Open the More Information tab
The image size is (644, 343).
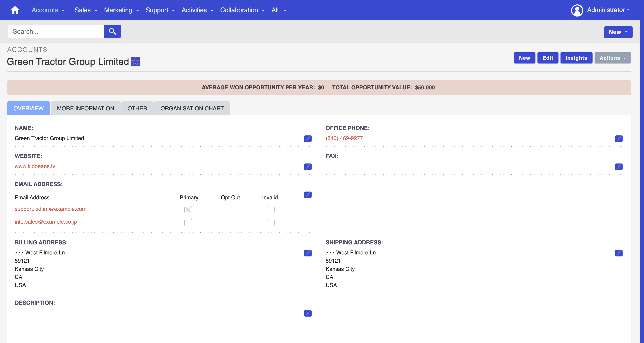coord(85,108)
